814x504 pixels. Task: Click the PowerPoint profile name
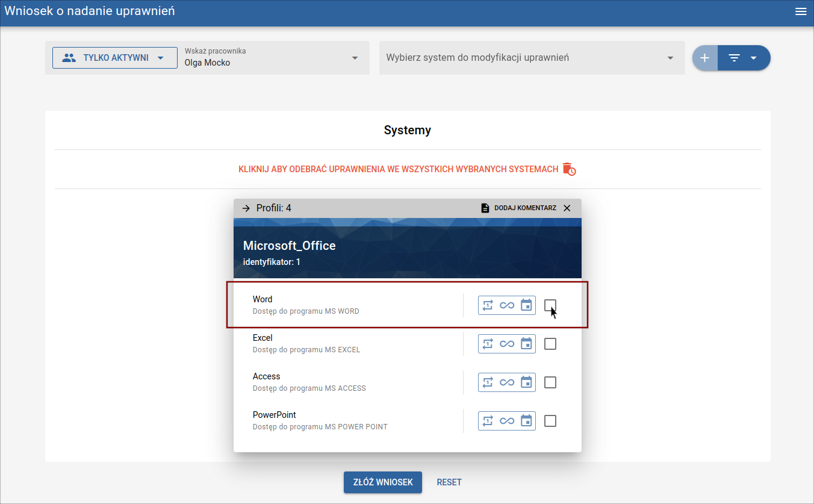[x=275, y=415]
